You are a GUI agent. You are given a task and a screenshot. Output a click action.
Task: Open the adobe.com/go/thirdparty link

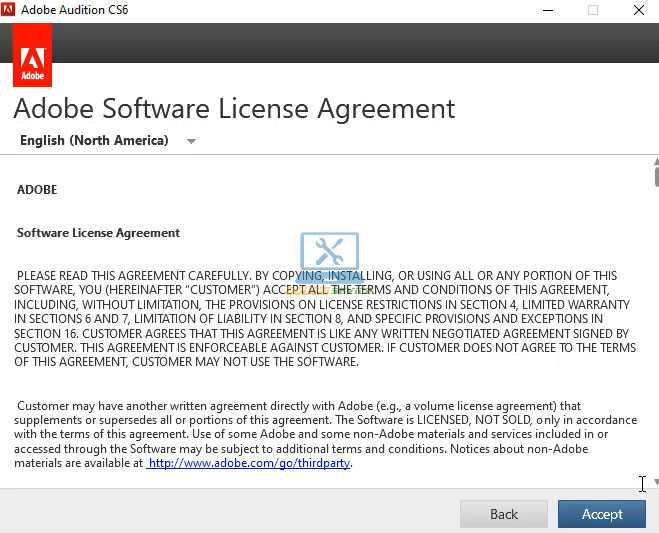249,464
